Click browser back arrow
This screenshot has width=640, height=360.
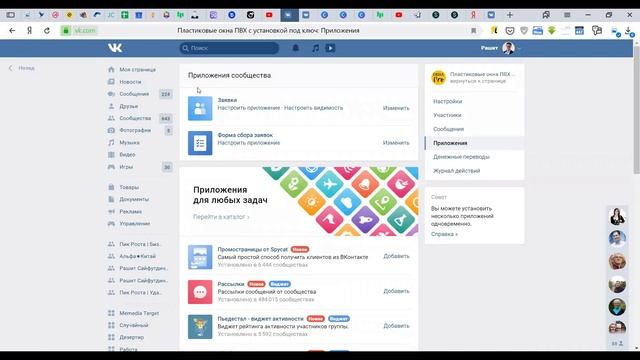click(x=12, y=31)
